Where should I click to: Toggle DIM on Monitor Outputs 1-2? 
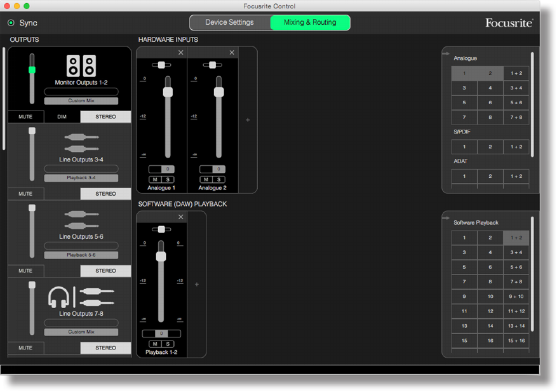tap(62, 116)
